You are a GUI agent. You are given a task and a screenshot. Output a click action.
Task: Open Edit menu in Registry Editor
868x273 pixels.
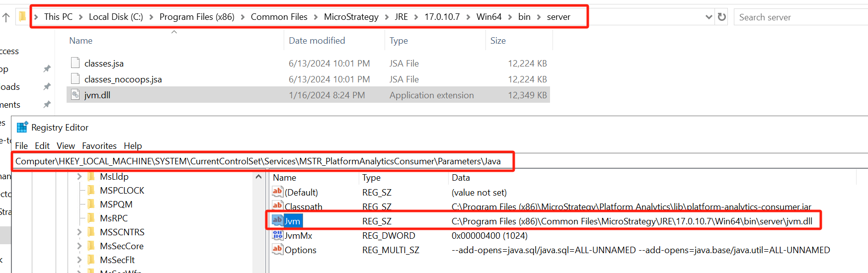click(x=42, y=145)
